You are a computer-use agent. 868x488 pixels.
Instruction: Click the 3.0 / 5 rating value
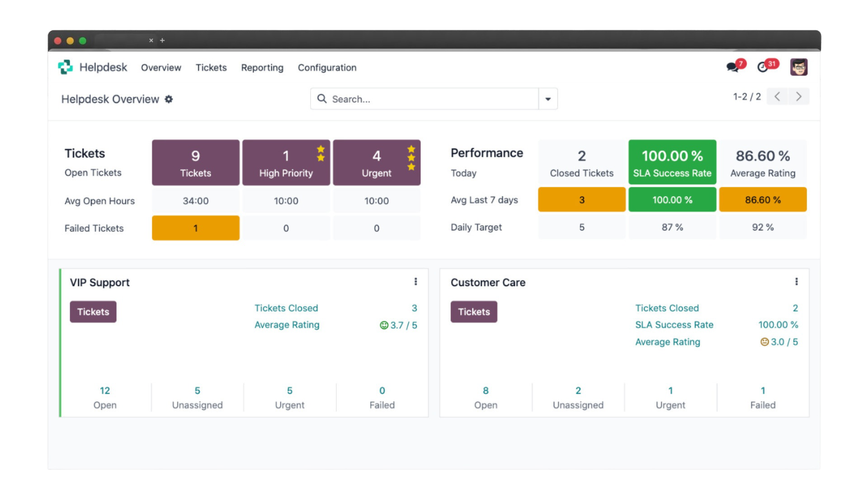pos(779,342)
